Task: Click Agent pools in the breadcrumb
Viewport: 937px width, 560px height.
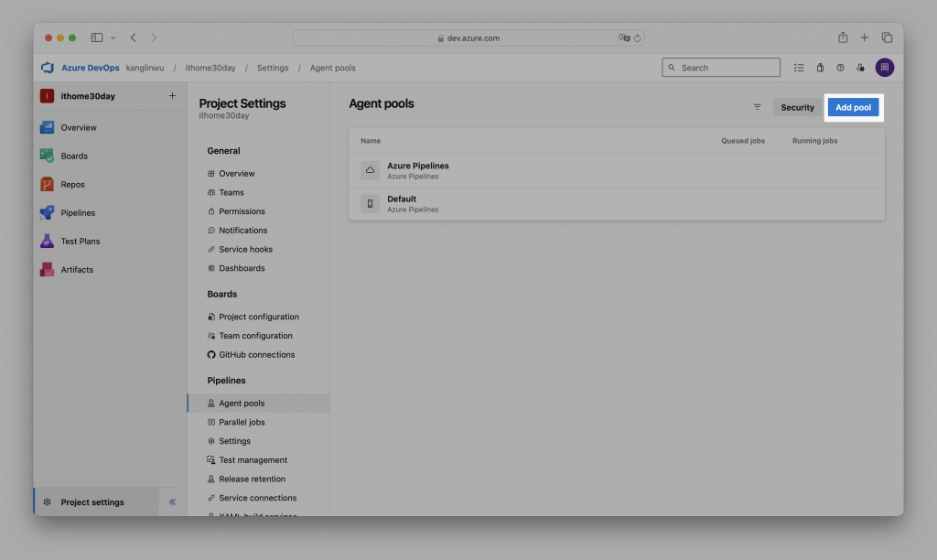Action: pos(332,68)
